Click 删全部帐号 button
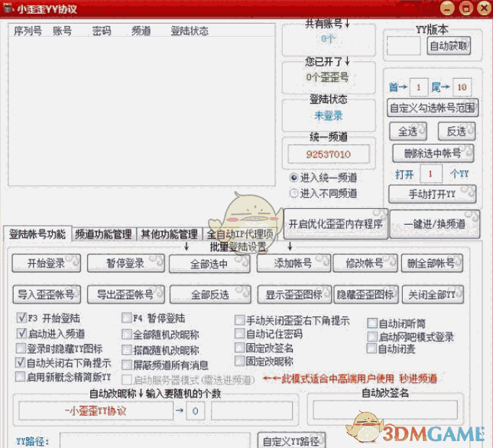The image size is (493, 448). click(432, 263)
